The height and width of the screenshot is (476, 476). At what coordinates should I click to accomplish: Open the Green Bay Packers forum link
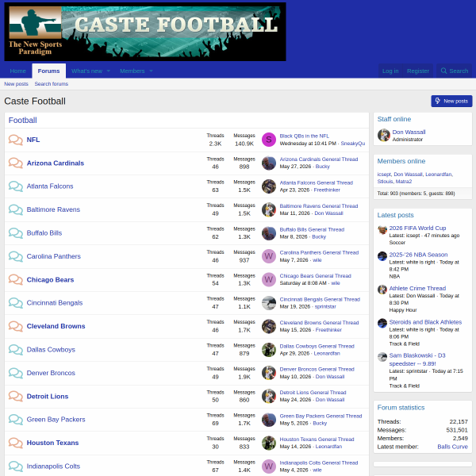(x=56, y=420)
